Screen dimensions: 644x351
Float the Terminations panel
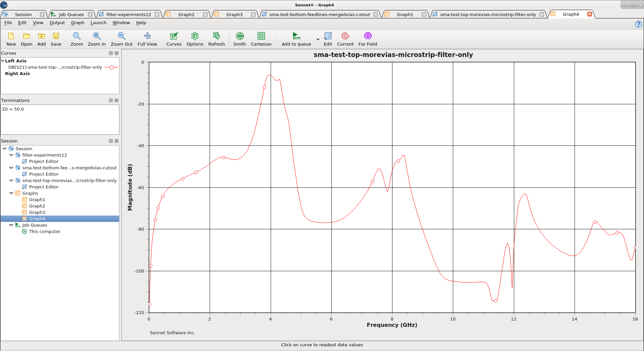tap(111, 101)
